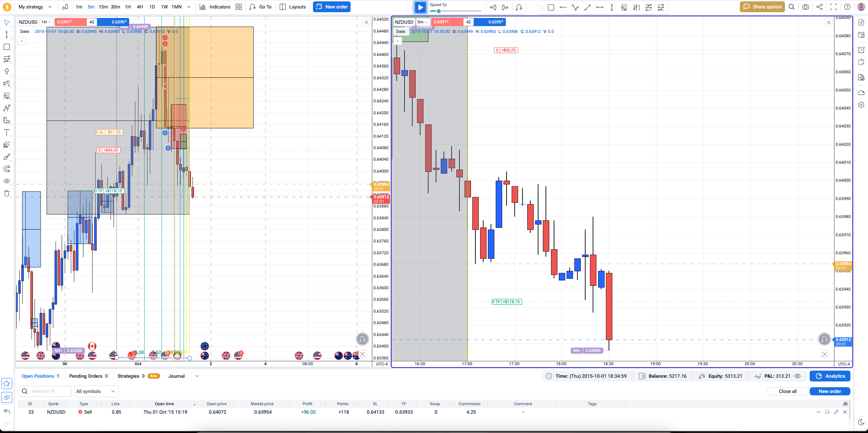Toggle objects visibility eye in left toolbar

6,181
